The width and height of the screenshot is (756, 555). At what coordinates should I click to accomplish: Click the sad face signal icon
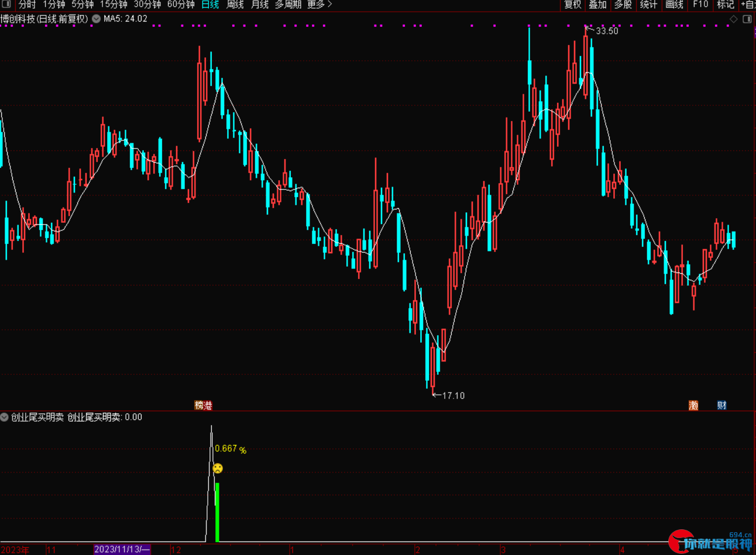218,468
